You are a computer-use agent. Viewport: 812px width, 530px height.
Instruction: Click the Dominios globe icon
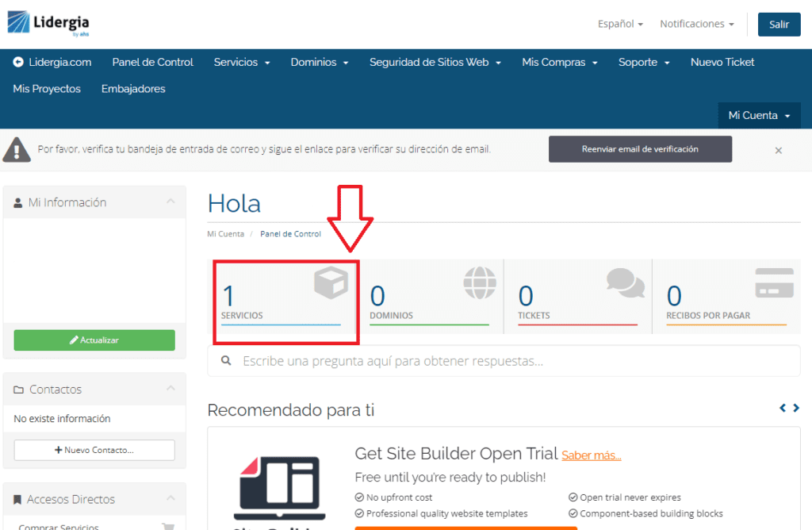click(x=480, y=283)
